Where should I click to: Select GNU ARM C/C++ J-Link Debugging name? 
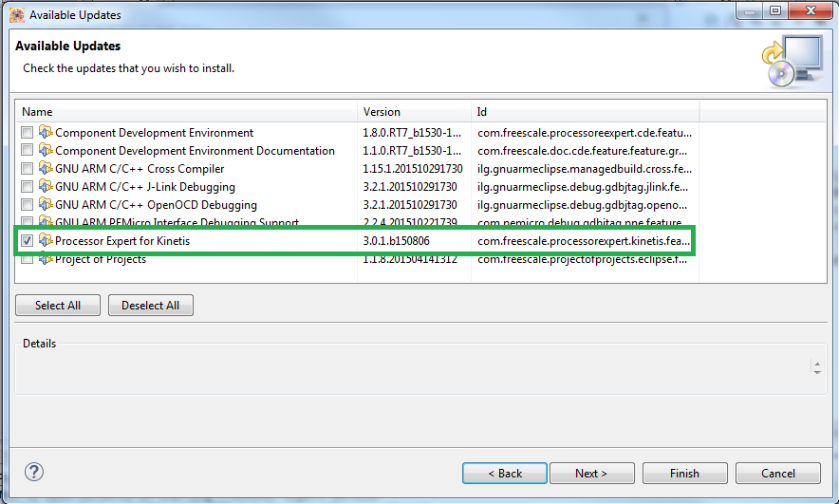145,187
